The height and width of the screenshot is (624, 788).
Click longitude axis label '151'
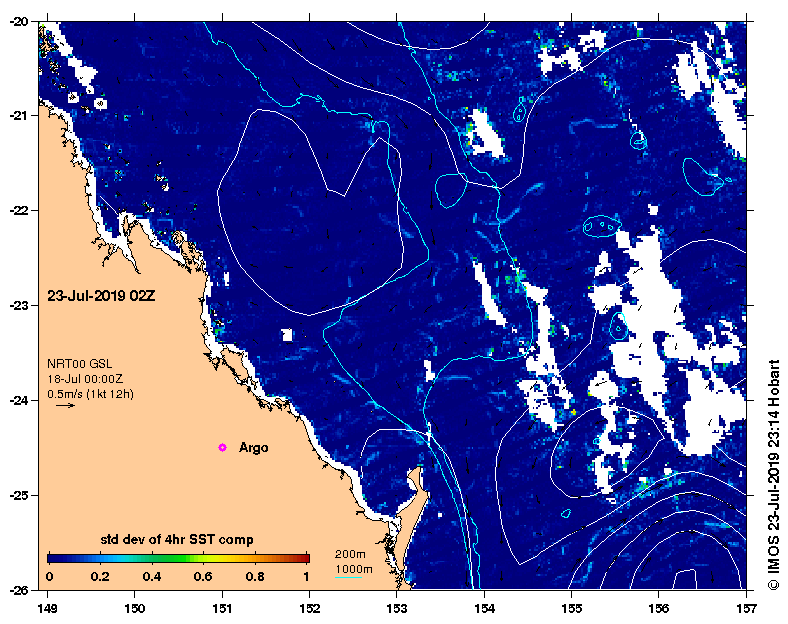point(222,608)
